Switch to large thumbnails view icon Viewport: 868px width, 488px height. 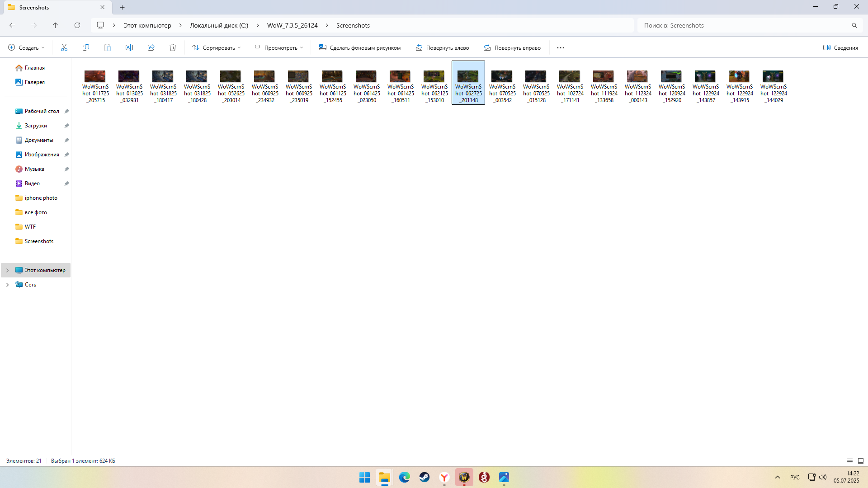(861, 461)
